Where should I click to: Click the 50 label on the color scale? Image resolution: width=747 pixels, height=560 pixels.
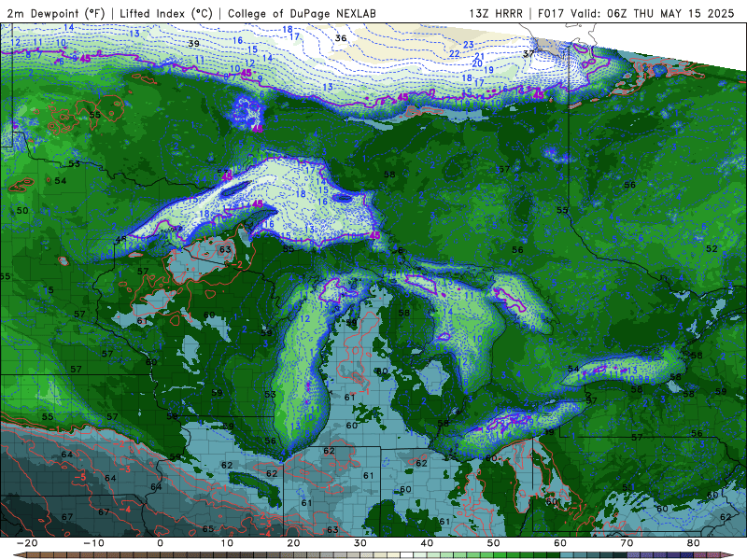pyautogui.click(x=494, y=543)
